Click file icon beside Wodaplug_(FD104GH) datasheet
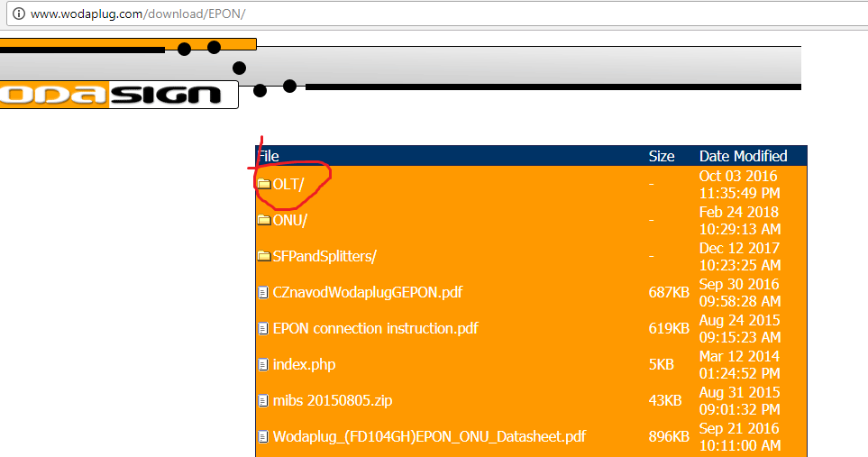The image size is (868, 457). [263, 436]
